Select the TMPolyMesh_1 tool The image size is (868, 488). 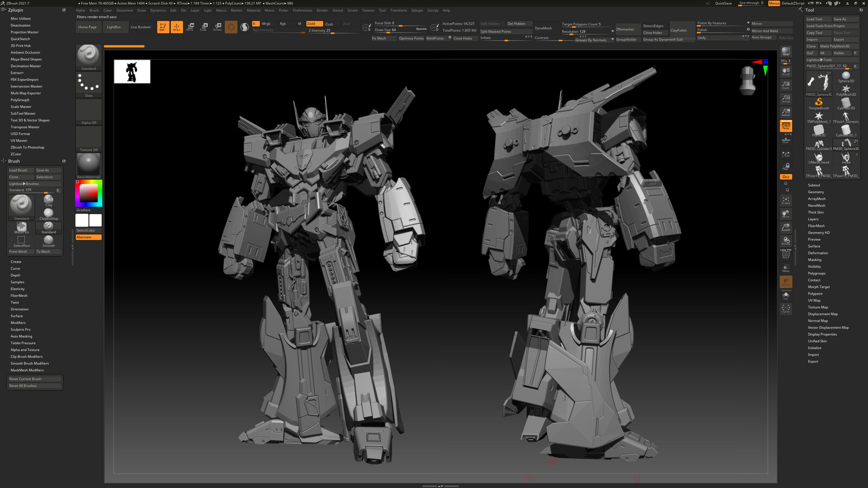coord(819,117)
